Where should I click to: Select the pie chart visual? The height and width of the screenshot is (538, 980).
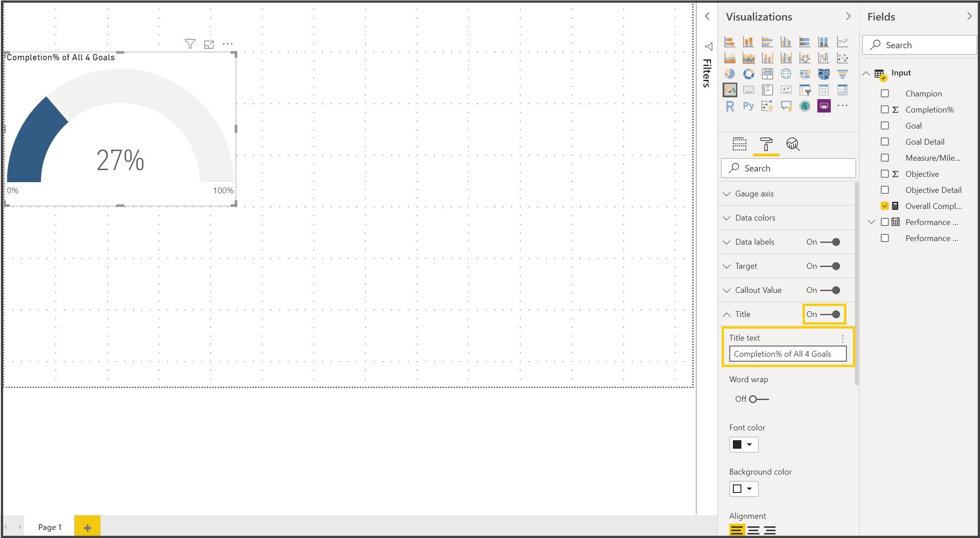coord(729,74)
